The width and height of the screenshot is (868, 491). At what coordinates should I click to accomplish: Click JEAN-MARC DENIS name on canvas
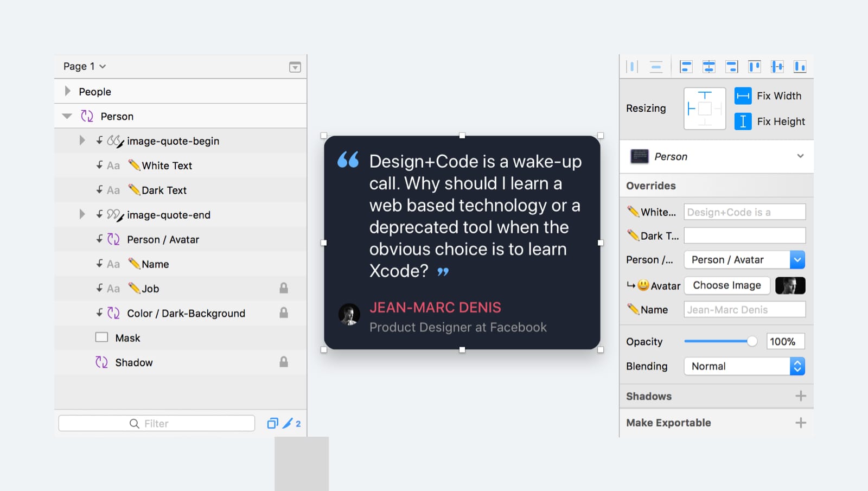coord(435,308)
